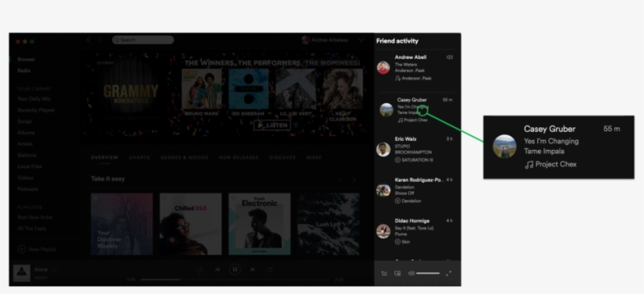
Task: Open Your Daily Mix in the library
Action: click(34, 99)
